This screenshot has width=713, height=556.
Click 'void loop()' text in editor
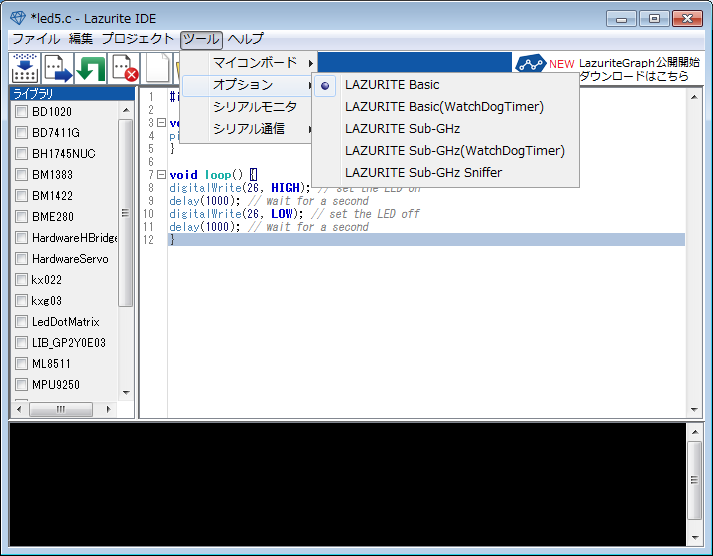206,175
